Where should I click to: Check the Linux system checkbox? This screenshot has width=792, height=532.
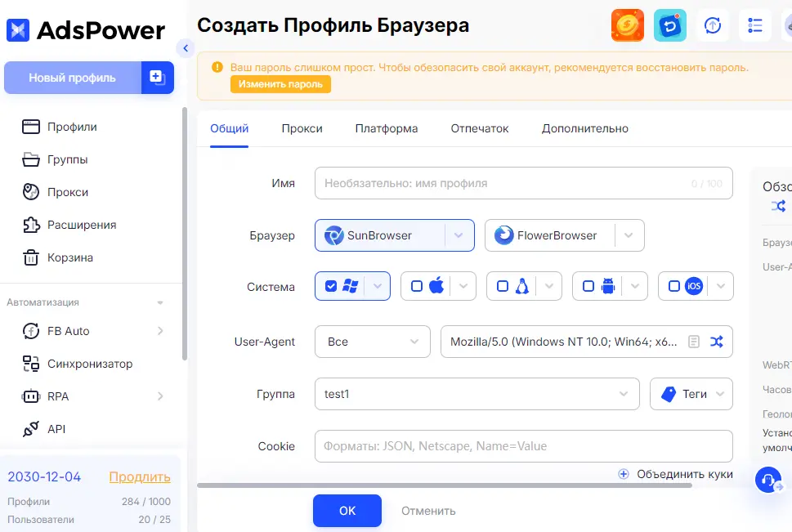click(x=503, y=287)
